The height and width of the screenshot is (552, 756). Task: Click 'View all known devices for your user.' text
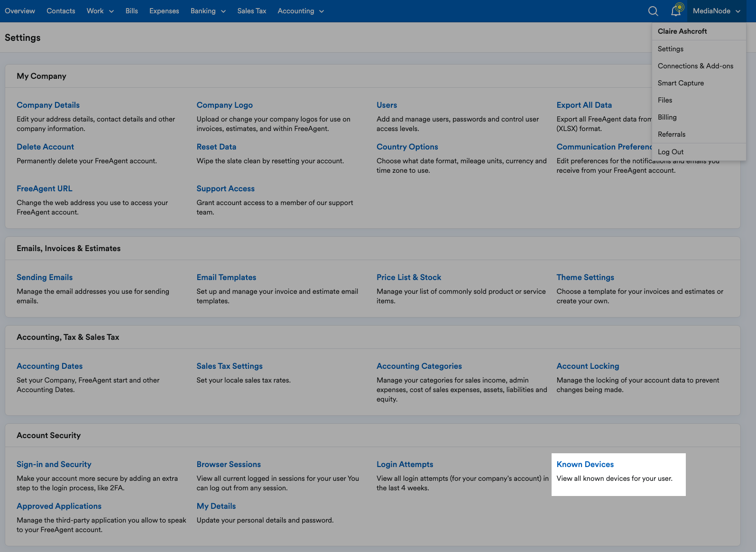(614, 478)
